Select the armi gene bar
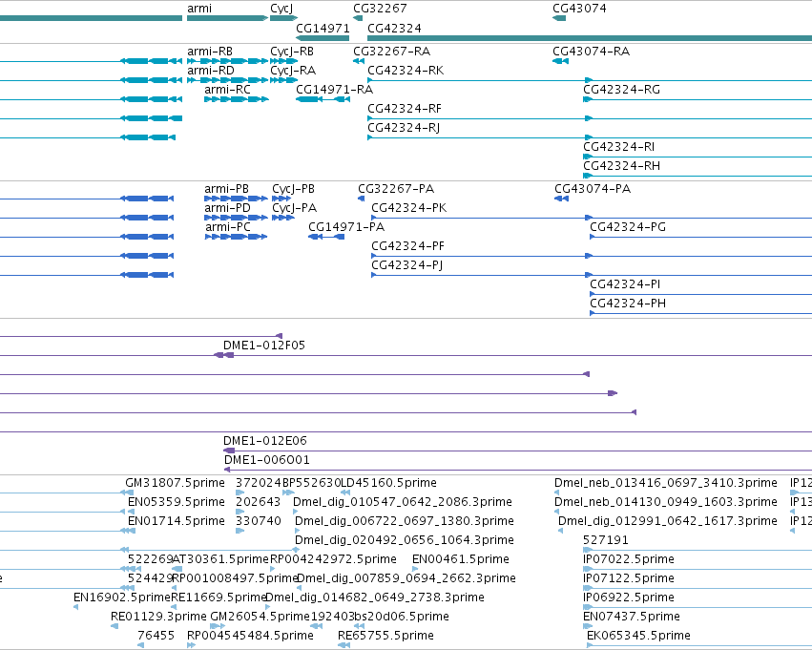The image size is (812, 650). (227, 18)
